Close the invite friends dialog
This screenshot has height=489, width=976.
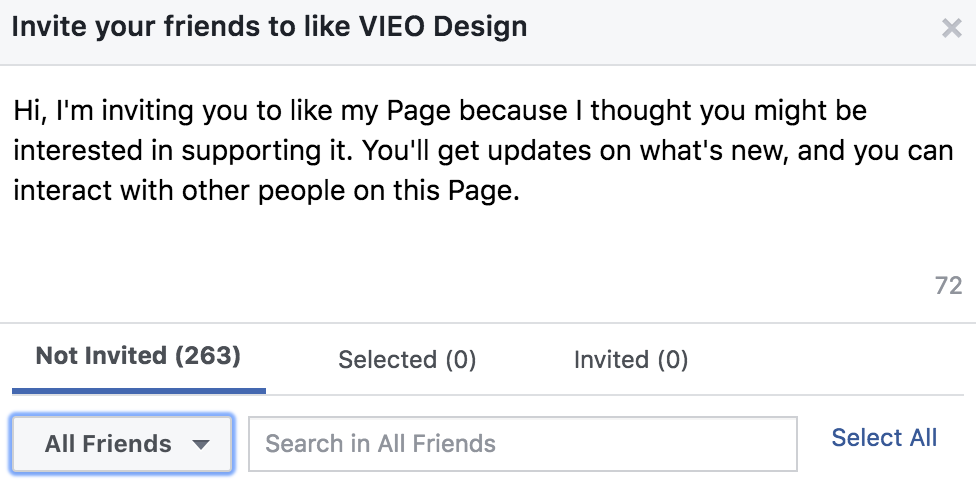pyautogui.click(x=951, y=28)
